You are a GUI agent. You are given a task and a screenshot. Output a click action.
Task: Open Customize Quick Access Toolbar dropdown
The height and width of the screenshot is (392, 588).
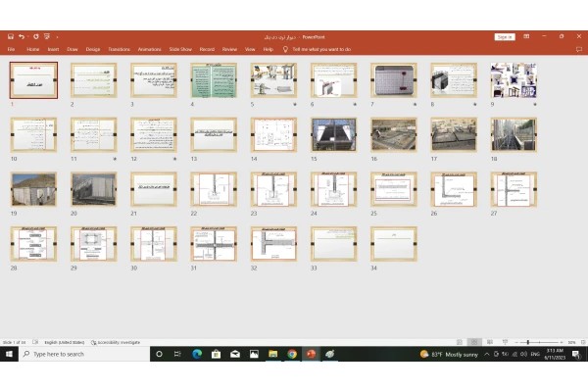tap(57, 37)
